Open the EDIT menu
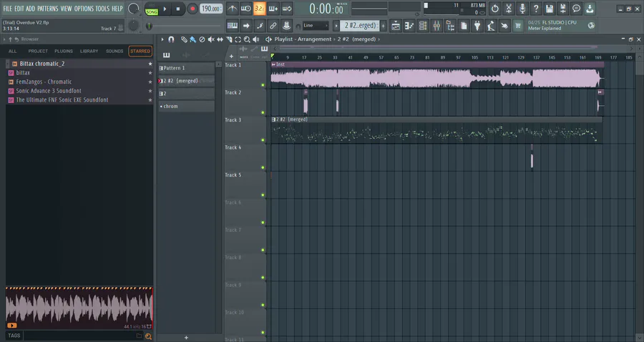The width and height of the screenshot is (644, 342). tap(19, 9)
